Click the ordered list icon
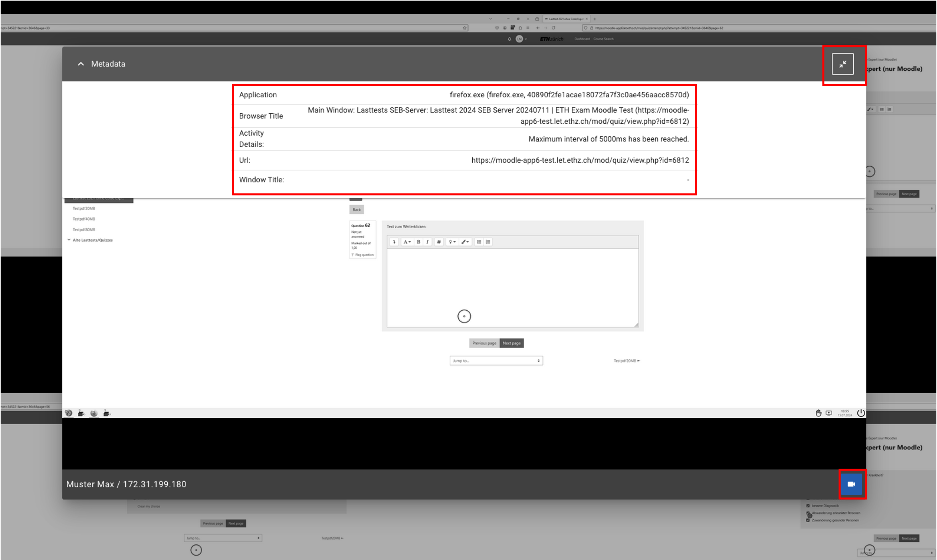The width and height of the screenshot is (937, 560). pyautogui.click(x=488, y=242)
